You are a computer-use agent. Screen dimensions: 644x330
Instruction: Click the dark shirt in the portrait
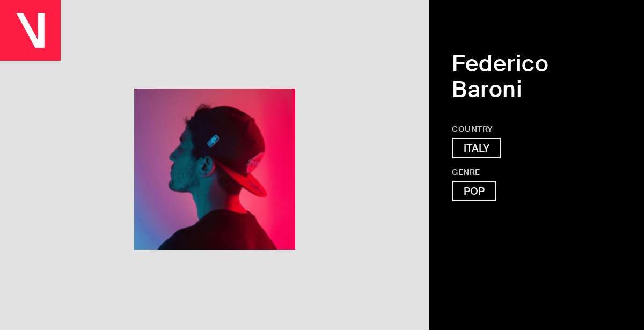220,232
